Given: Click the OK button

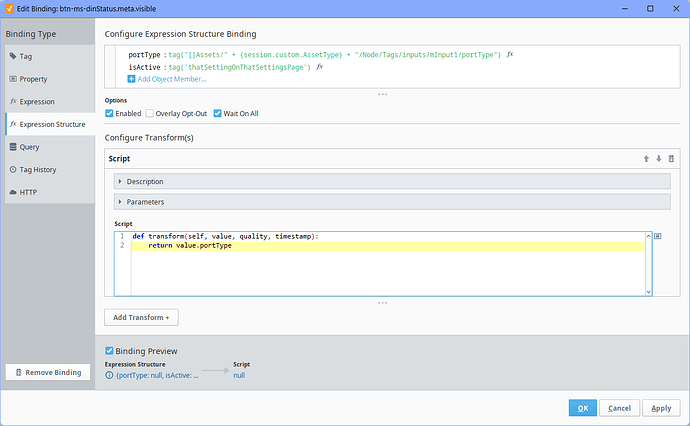Looking at the screenshot, I should 583,408.
